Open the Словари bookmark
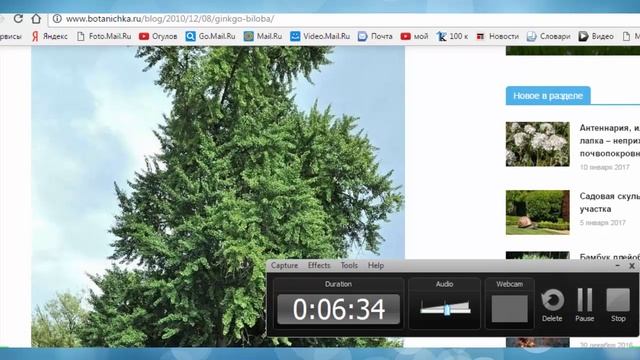This screenshot has width=640, height=360. (x=548, y=36)
